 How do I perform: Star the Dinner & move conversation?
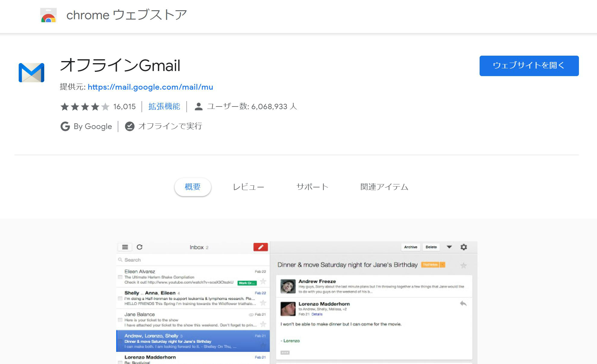(x=463, y=265)
